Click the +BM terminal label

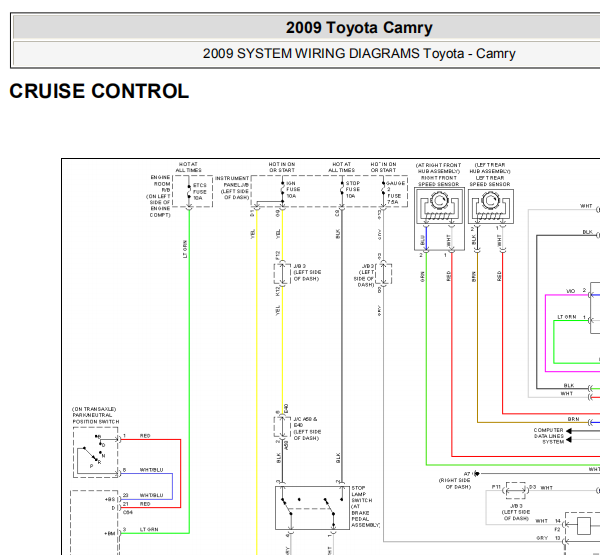click(109, 534)
